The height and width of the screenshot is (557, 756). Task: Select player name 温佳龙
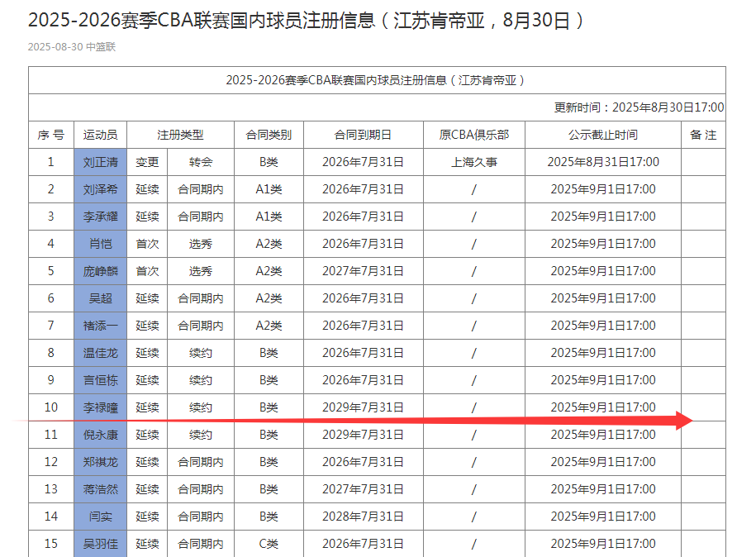[x=100, y=353]
